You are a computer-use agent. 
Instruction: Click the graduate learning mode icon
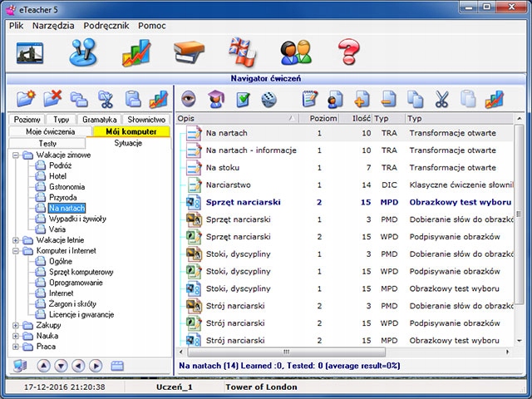(215, 99)
